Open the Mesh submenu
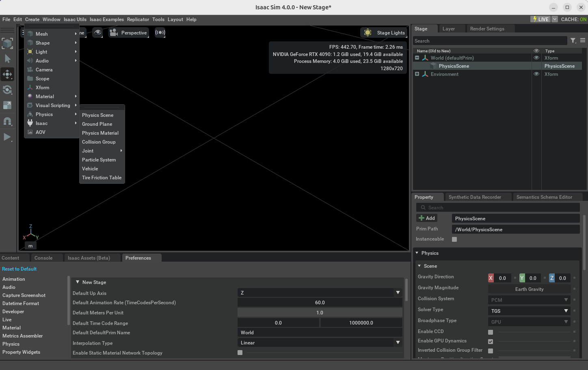 tap(52, 34)
